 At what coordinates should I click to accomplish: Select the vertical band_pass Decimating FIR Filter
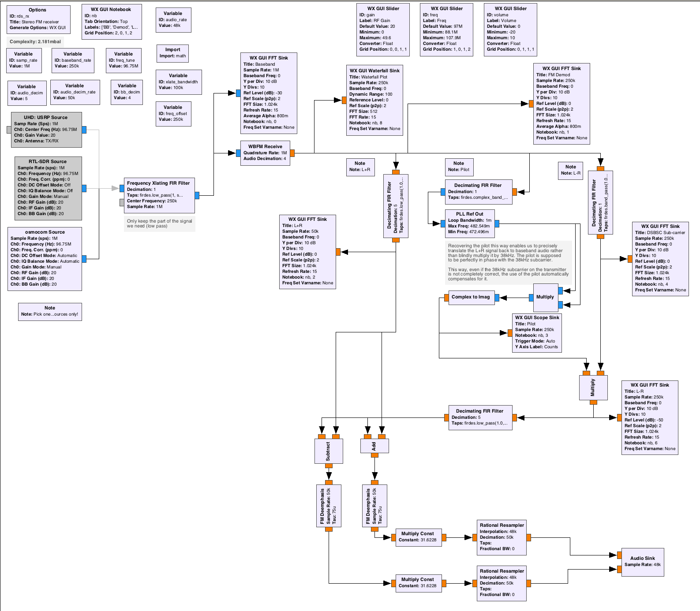pos(600,202)
